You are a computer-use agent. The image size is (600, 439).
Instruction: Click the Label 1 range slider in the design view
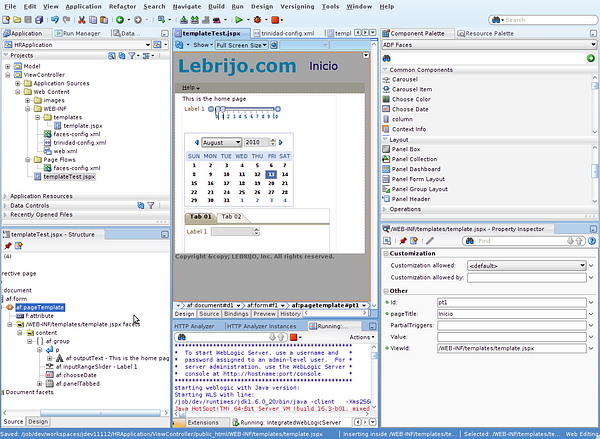(248, 109)
